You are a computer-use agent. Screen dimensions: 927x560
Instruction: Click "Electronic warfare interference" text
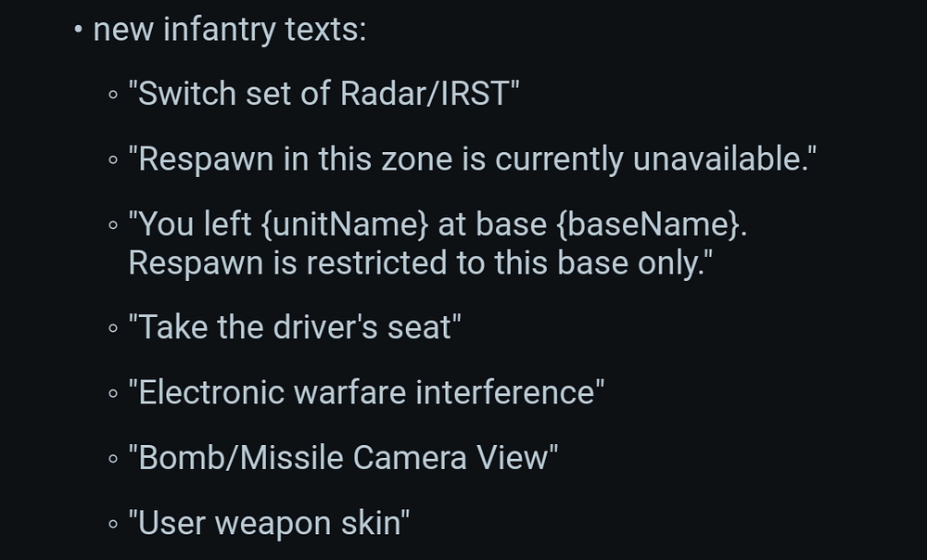tap(366, 393)
